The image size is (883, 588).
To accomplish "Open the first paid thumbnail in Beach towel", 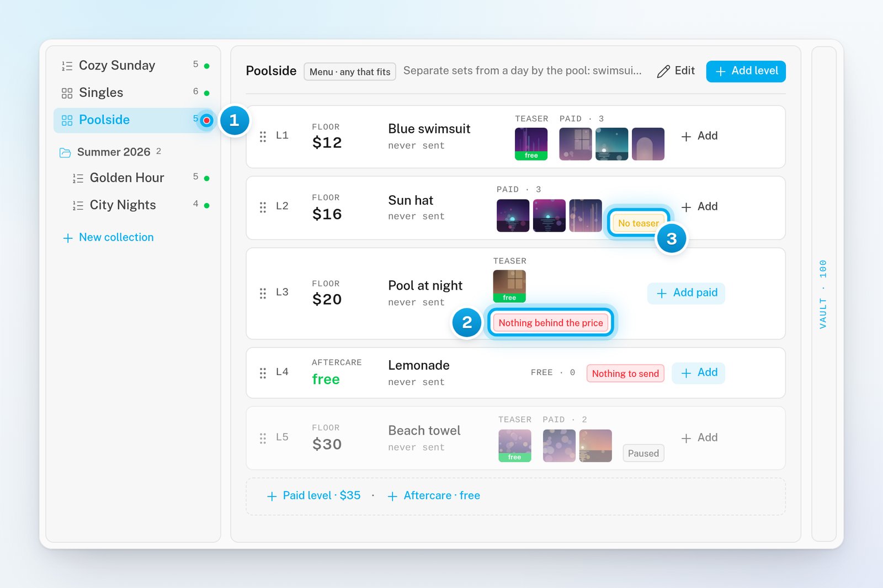I will (559, 446).
